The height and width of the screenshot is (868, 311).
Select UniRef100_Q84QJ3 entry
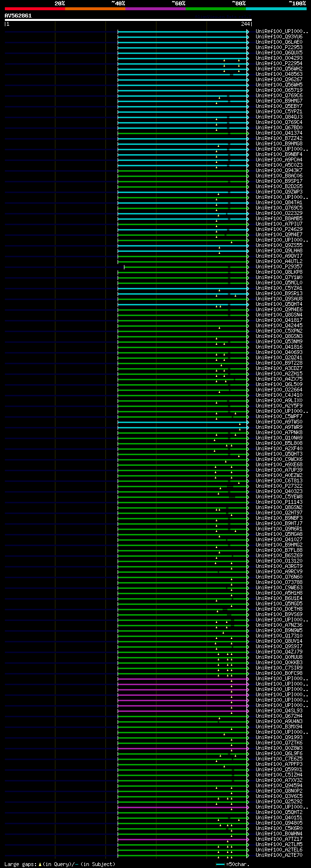pos(279,117)
